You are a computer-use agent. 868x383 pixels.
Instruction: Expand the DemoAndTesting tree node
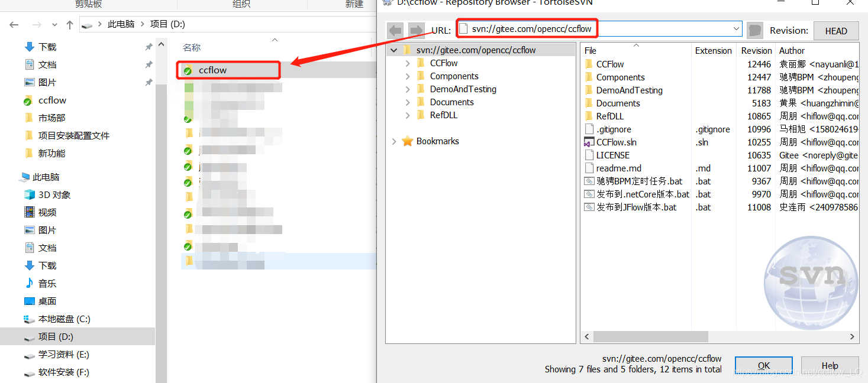[408, 89]
